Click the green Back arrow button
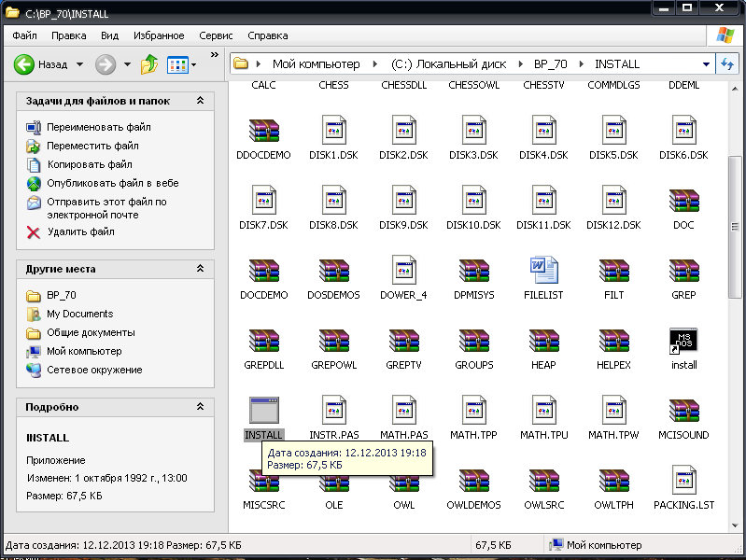Viewport: 746px width, 560px height. [23, 64]
